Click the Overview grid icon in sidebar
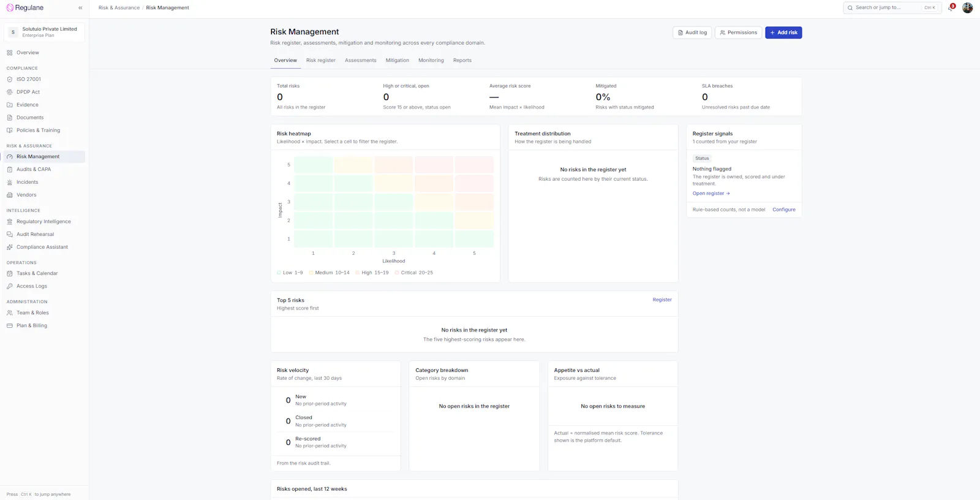Viewport: 980px width, 500px height. (10, 53)
